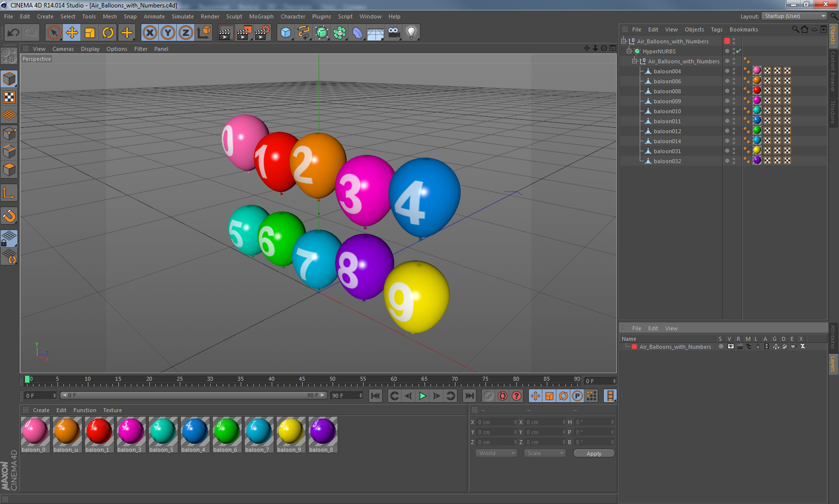
Task: Toggle the HyperNURBS green enable checkmark
Action: coord(739,51)
